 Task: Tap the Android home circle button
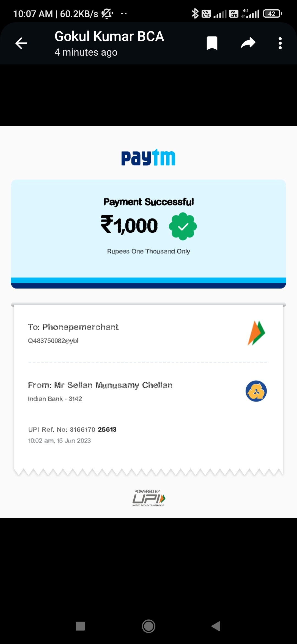click(148, 626)
